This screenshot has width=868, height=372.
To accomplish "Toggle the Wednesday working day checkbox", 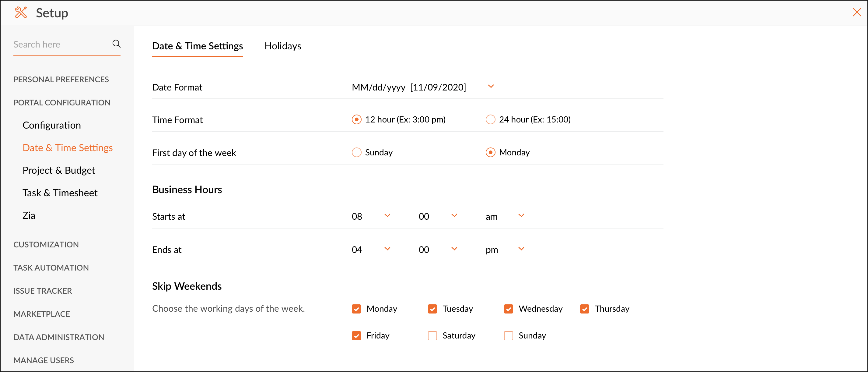I will point(508,309).
